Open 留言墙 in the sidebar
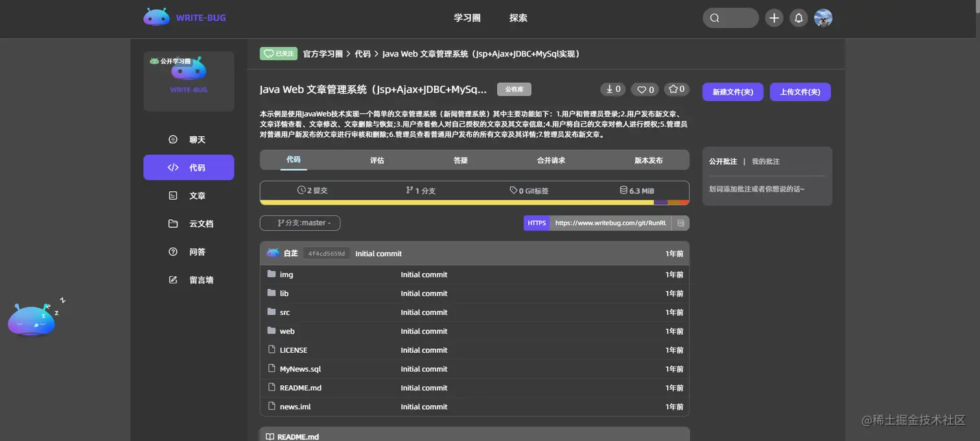The image size is (980, 441). coord(189,280)
